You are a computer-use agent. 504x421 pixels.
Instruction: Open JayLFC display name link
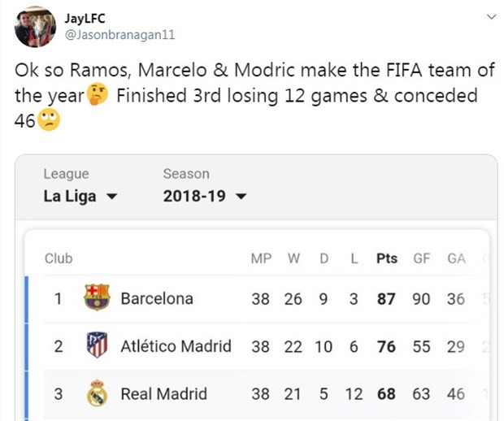click(x=83, y=19)
